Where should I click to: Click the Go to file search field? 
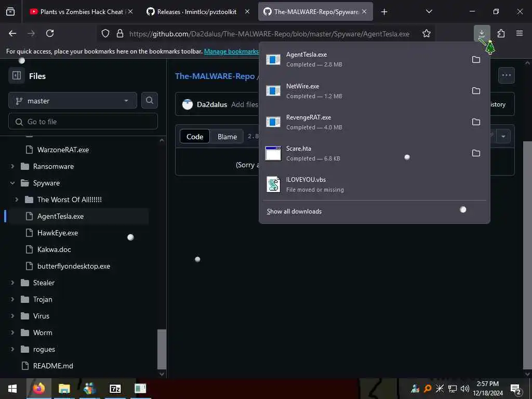[83, 122]
